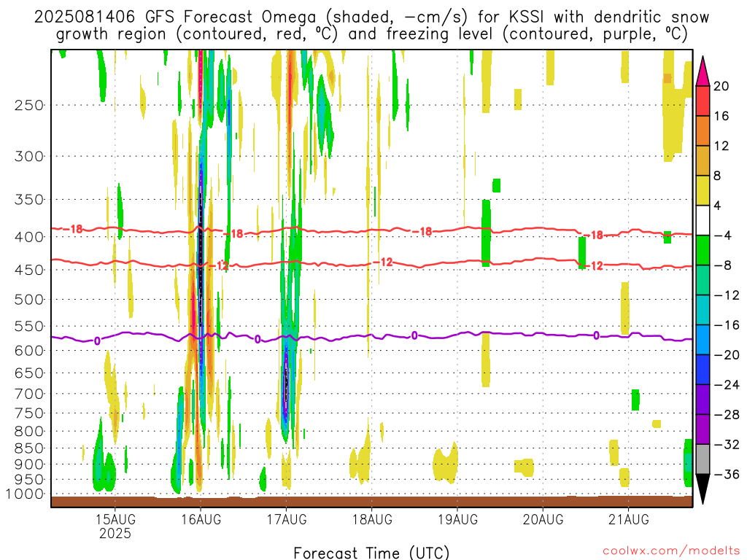Click the 850 pressure level label
The width and height of the screenshot is (747, 560).
click(29, 448)
